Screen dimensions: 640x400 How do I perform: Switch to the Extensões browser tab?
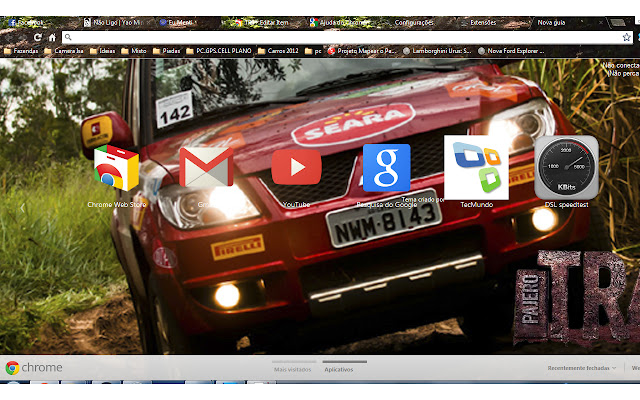point(482,21)
